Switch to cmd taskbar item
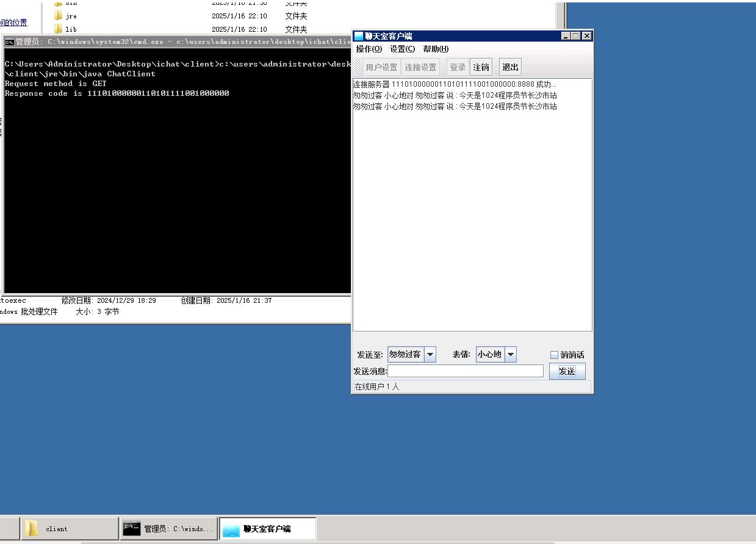The height and width of the screenshot is (544, 756). point(169,529)
